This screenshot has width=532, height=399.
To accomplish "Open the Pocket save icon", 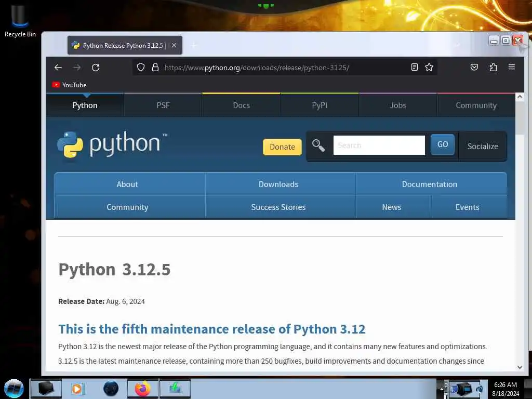I will (x=474, y=67).
